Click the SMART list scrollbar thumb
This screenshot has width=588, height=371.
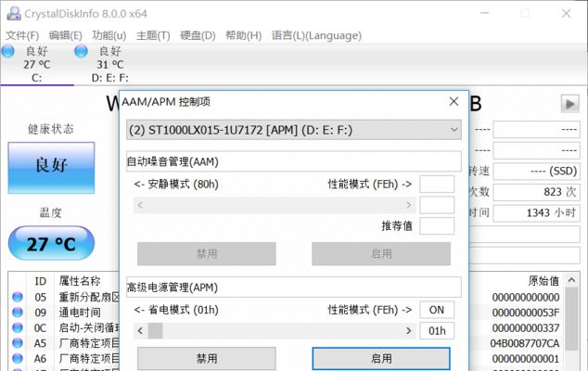coord(571,319)
